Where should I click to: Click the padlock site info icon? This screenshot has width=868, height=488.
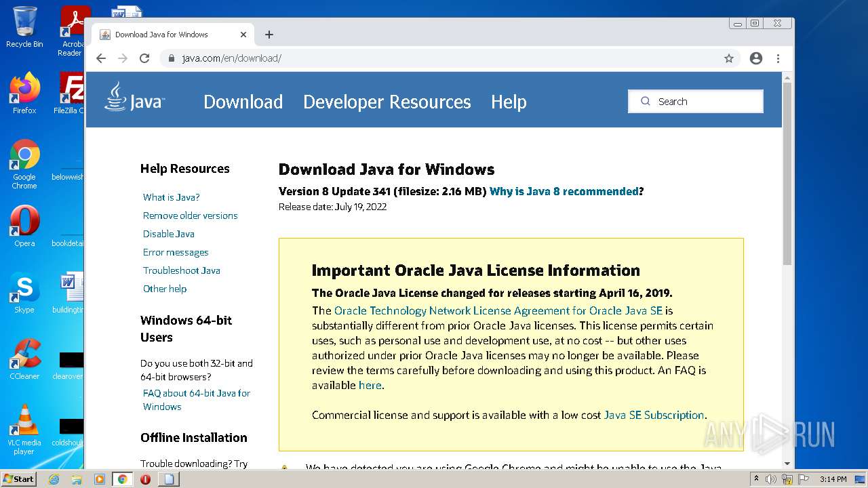(172, 58)
